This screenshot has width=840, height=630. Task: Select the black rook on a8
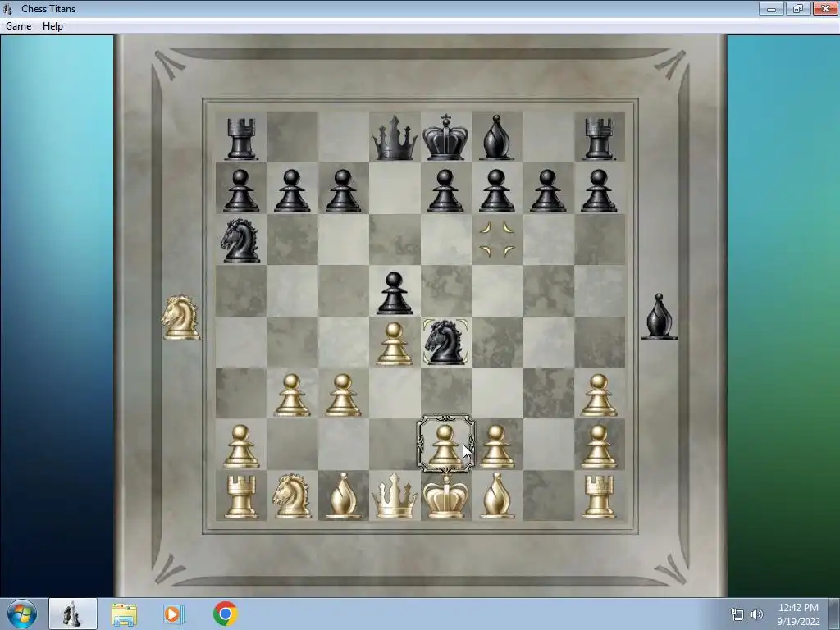(240, 139)
